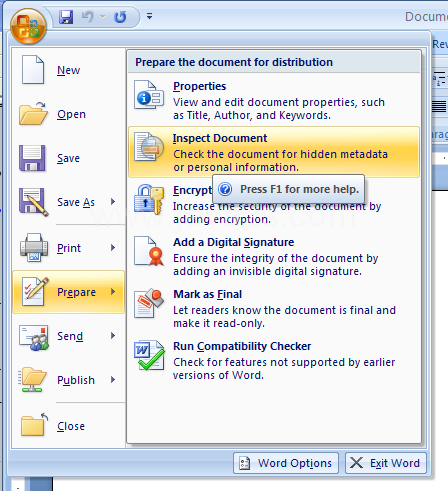Choose Save from the Office menu

69,158
